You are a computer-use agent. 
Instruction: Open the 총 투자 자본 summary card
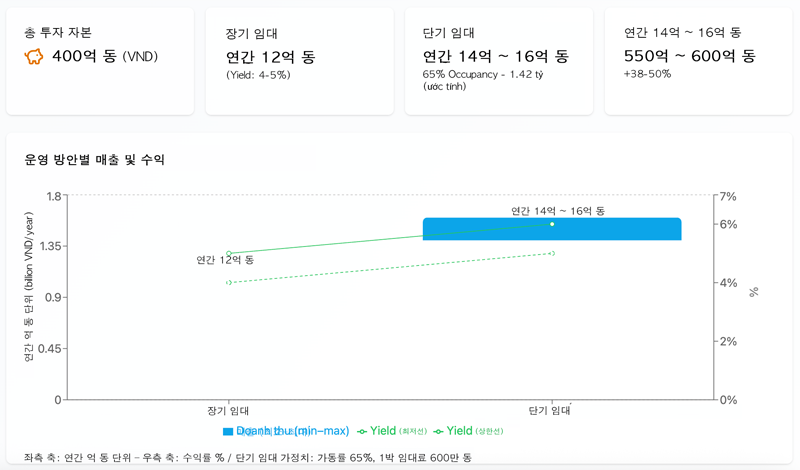[99, 61]
